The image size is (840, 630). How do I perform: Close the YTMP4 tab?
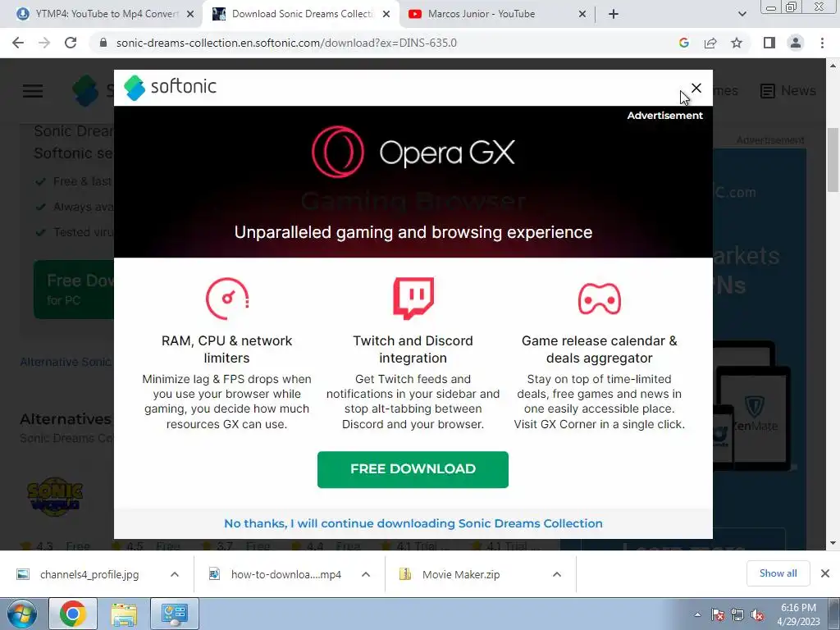click(x=190, y=15)
